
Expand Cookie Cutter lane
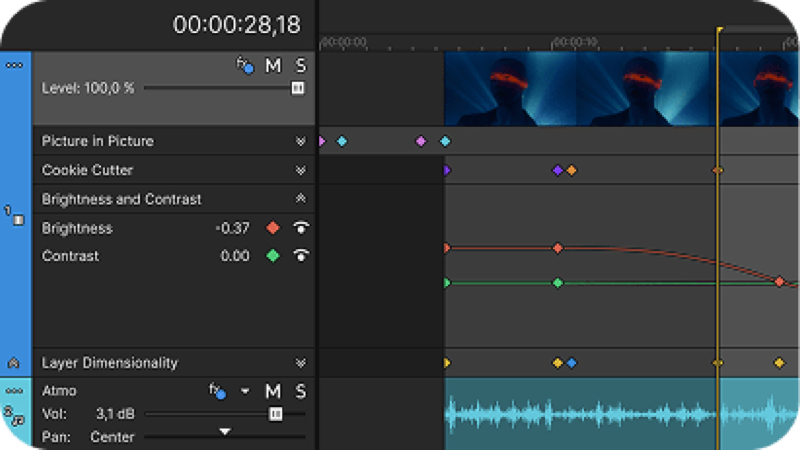point(301,170)
